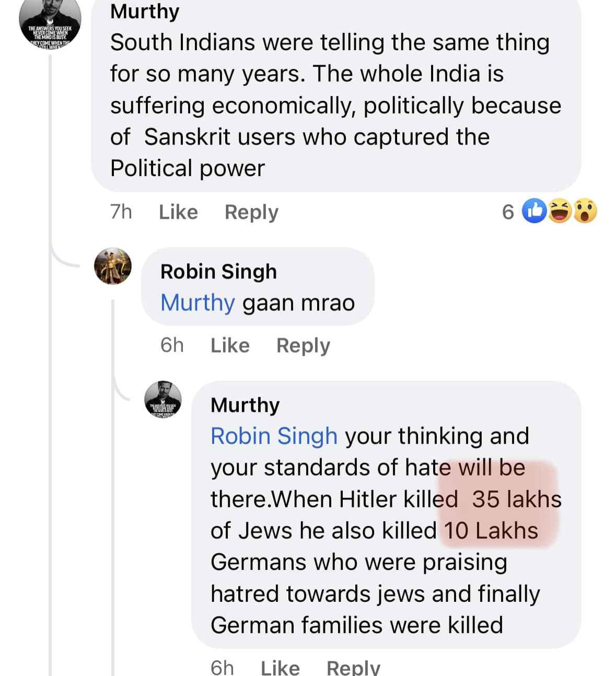Click the laughing emoji reaction icon
The image size is (616, 676).
[x=560, y=211]
